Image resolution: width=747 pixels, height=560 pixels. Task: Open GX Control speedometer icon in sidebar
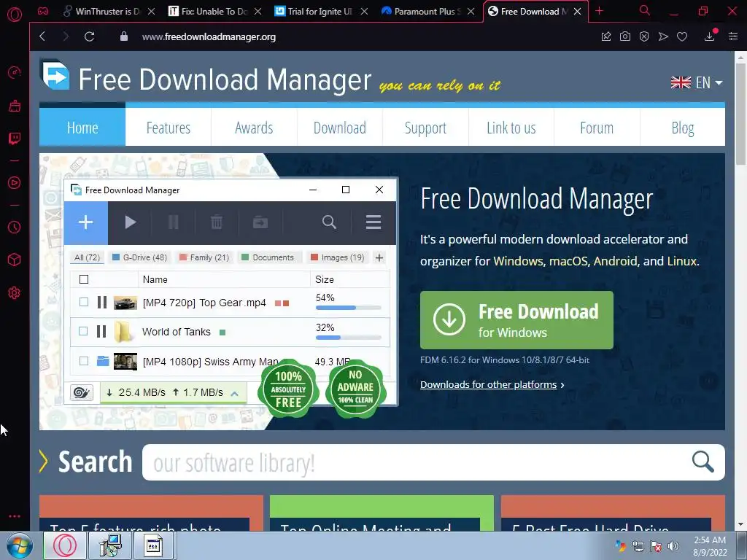[x=15, y=72]
